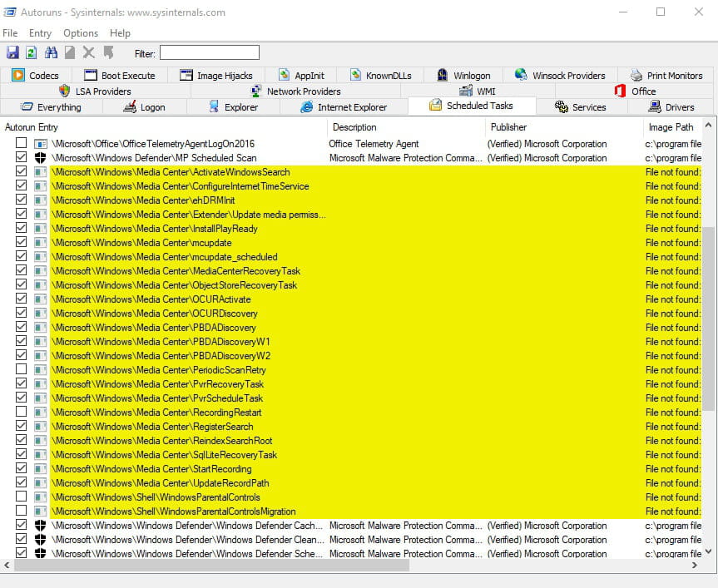The image size is (718, 588).
Task: Open the Options menu
Action: click(81, 33)
